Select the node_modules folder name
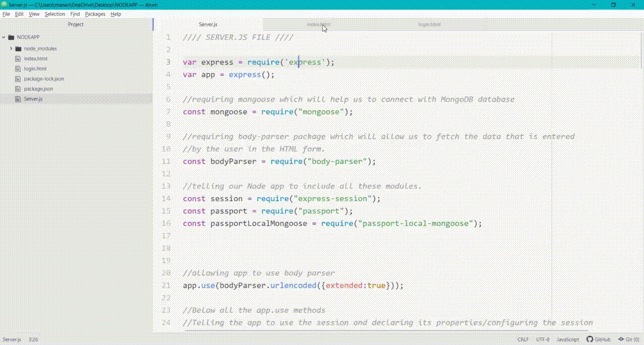Screen dimensions: 644x345 [x=40, y=49]
